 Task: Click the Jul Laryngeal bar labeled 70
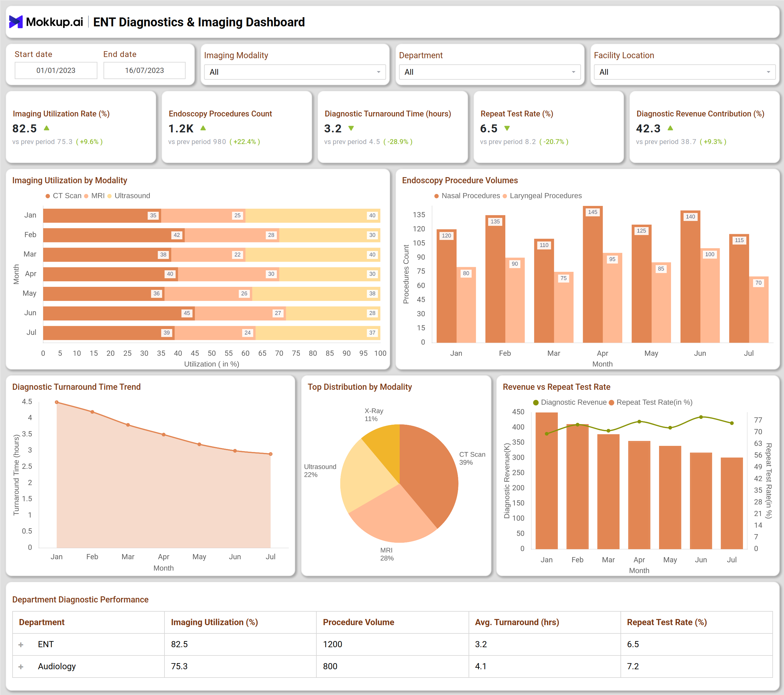(x=759, y=310)
